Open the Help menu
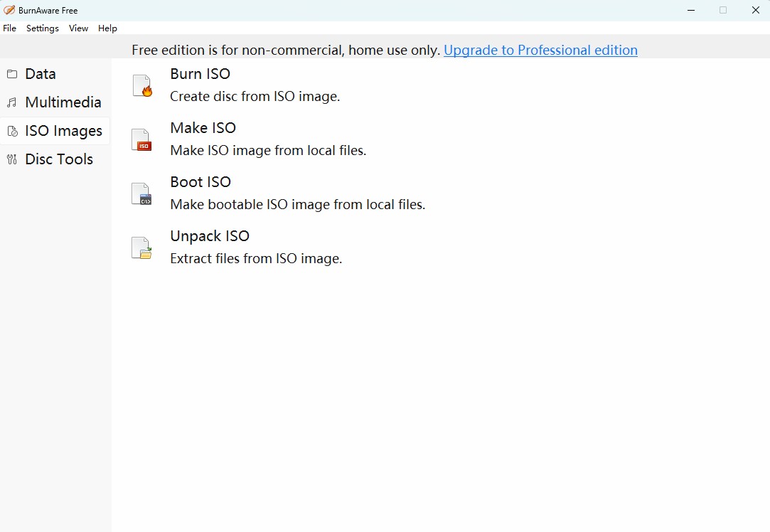The height and width of the screenshot is (532, 770). point(107,28)
